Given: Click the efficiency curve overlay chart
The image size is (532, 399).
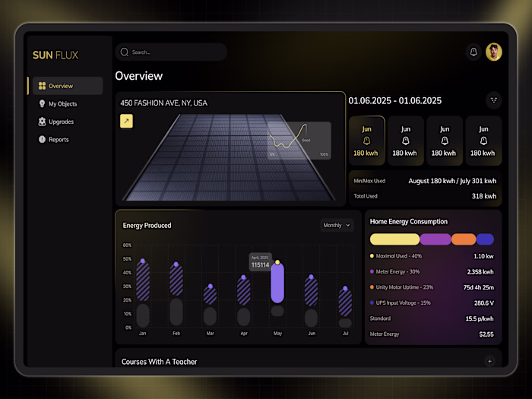Looking at the screenshot, I should pos(299,141).
